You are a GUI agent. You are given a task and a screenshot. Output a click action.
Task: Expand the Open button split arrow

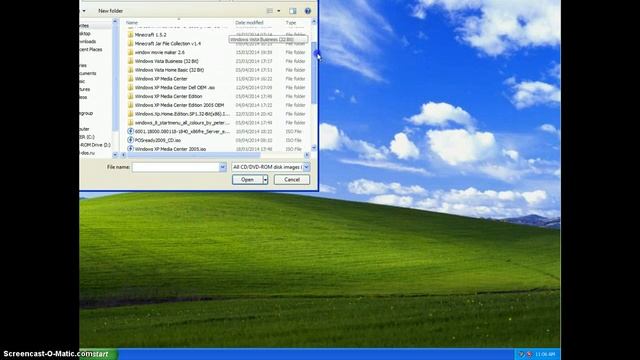click(x=265, y=180)
